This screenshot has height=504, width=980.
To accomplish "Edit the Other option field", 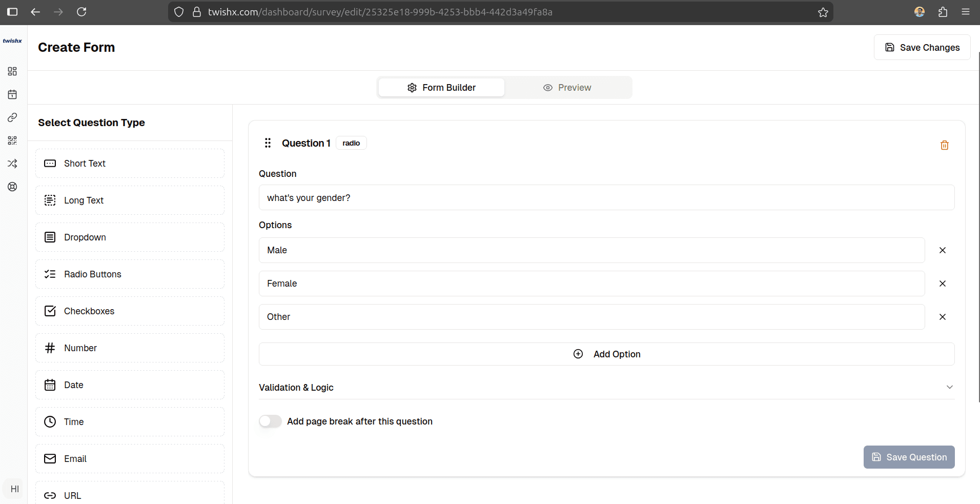I will [591, 317].
